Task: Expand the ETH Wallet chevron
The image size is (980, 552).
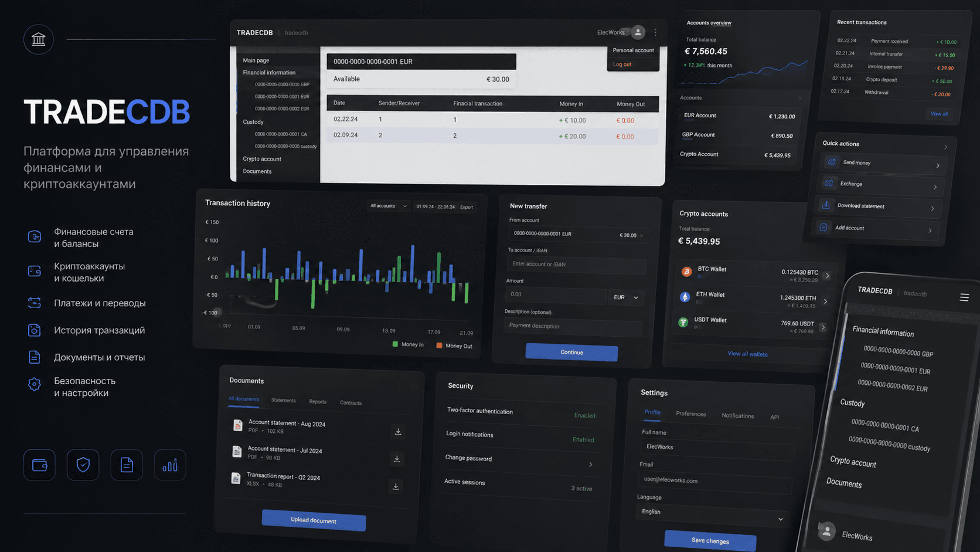Action: click(825, 301)
